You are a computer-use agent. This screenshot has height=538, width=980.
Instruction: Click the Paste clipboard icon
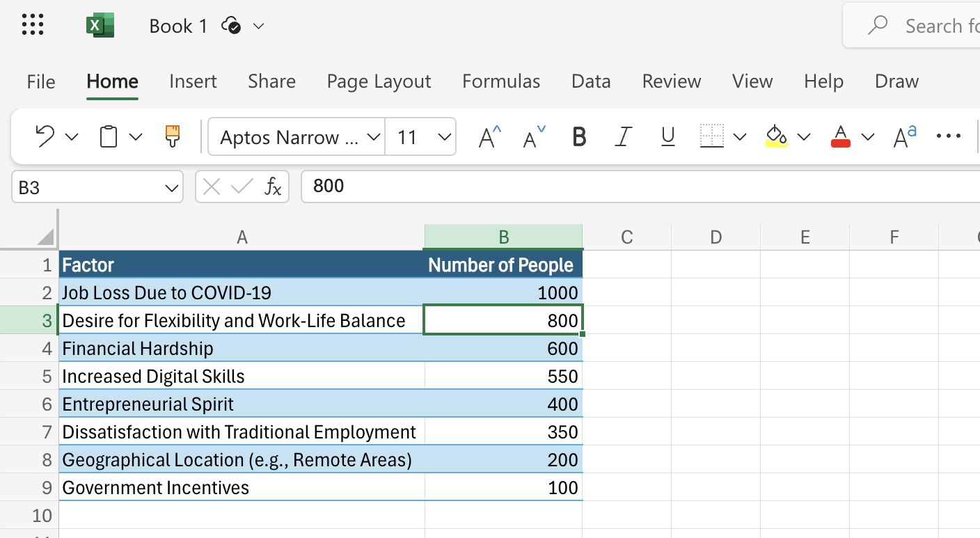click(x=108, y=136)
